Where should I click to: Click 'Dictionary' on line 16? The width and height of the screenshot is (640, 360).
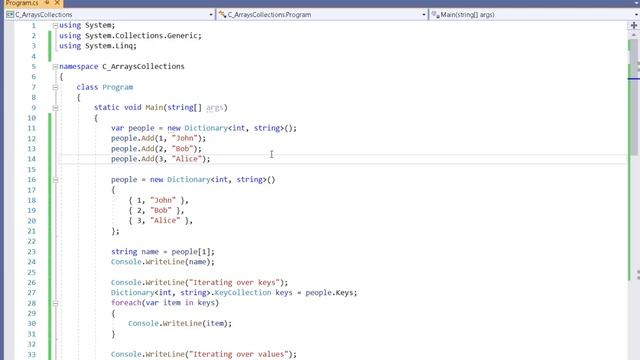(189, 180)
